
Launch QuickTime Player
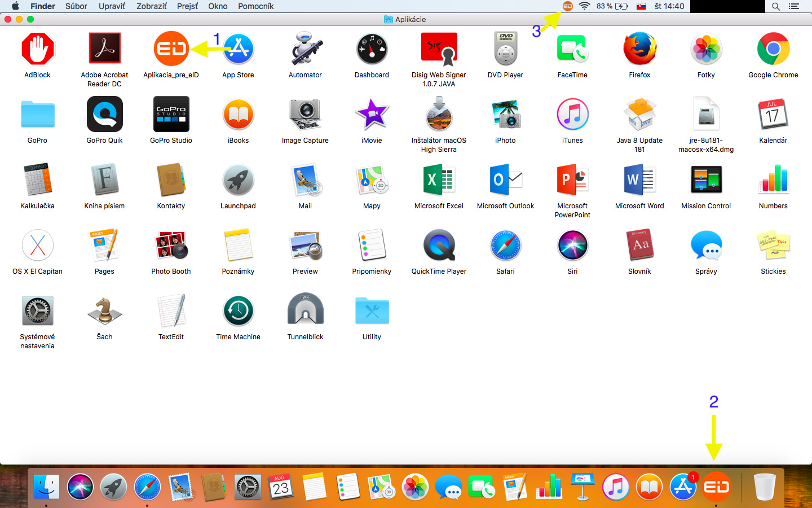pos(439,246)
